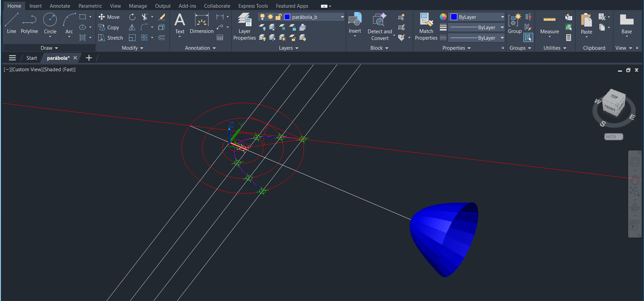
Task: Use the Erase tool
Action: tap(162, 17)
